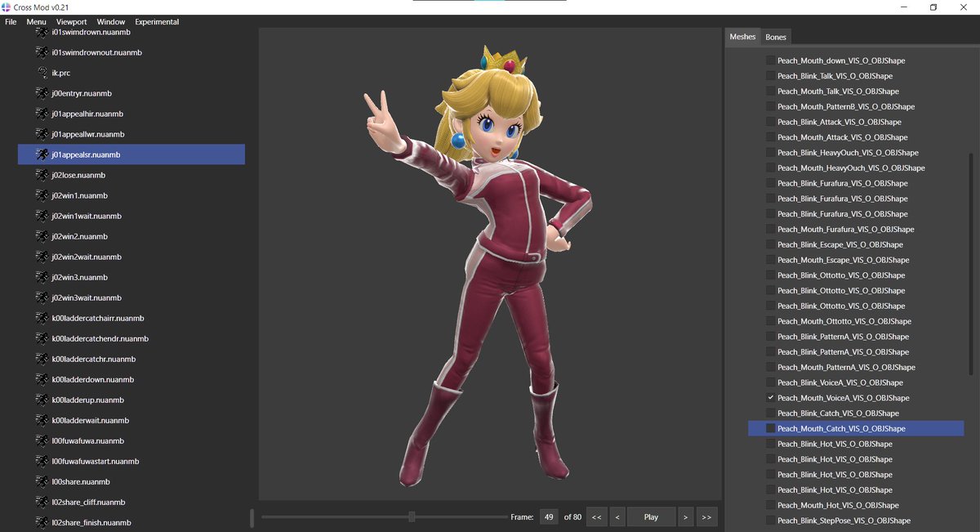Screen dimensions: 980x532
Task: Click the icon beside l02share_cliff.nuanmb
Action: click(42, 502)
